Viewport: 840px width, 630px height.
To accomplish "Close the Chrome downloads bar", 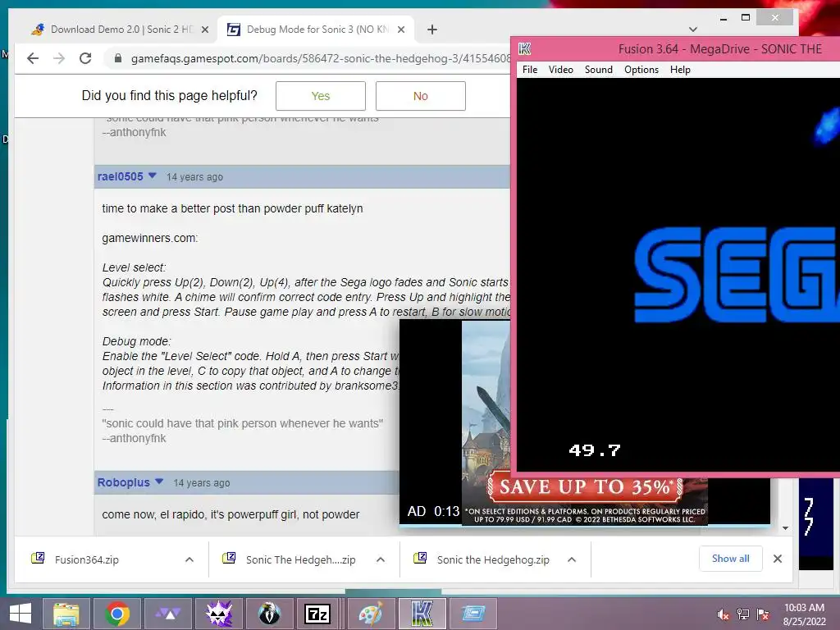I will (778, 559).
